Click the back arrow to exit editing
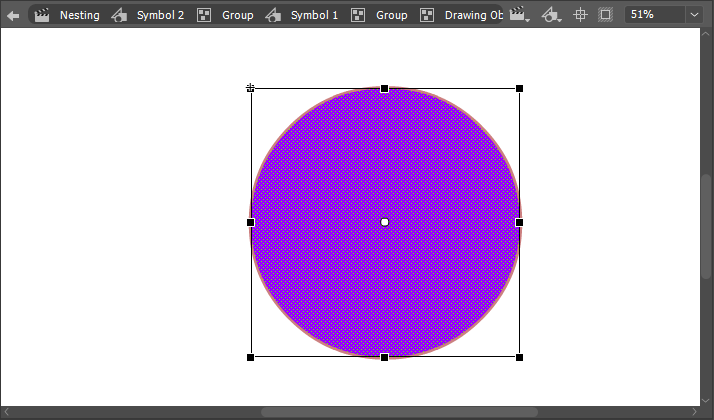The image size is (714, 420). [x=13, y=15]
